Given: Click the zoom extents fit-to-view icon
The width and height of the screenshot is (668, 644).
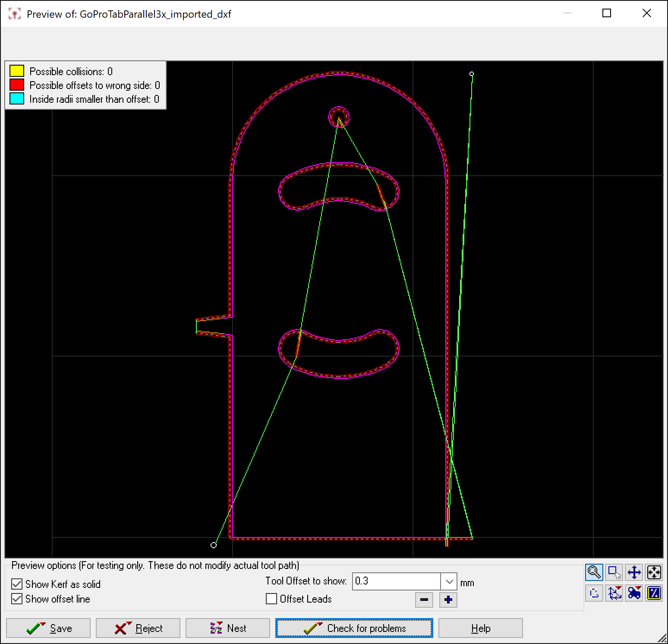Looking at the screenshot, I should tap(654, 572).
